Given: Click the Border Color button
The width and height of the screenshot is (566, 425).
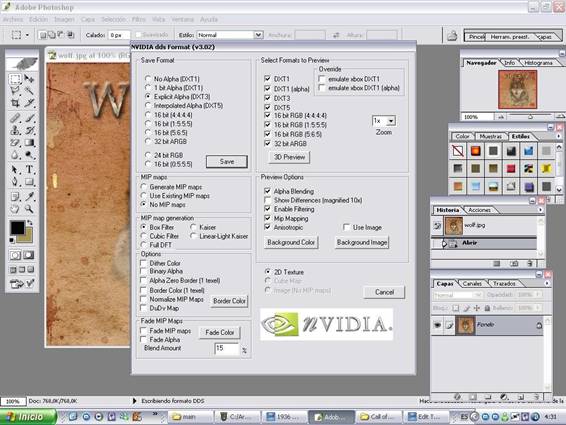Looking at the screenshot, I should click(x=229, y=301).
